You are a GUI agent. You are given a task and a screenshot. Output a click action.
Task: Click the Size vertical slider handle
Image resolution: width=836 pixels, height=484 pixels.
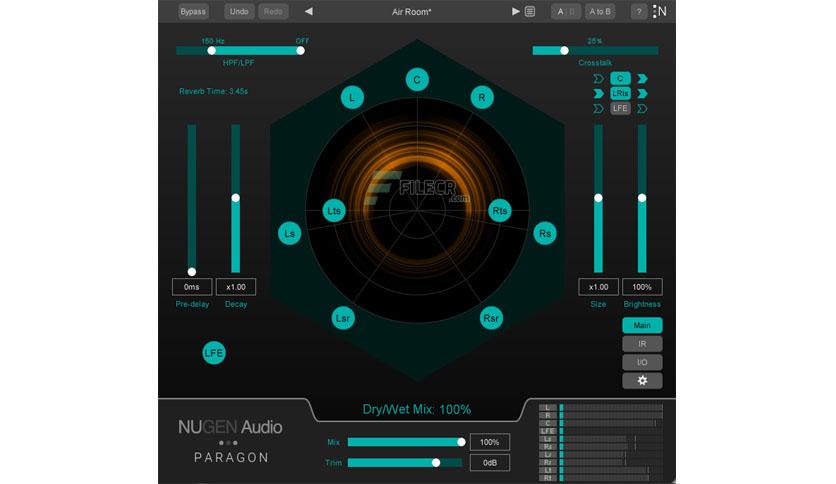pos(598,198)
